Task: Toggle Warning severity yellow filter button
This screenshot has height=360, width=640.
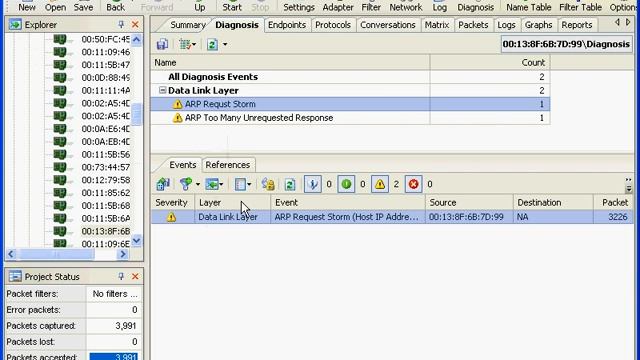Action: click(380, 184)
